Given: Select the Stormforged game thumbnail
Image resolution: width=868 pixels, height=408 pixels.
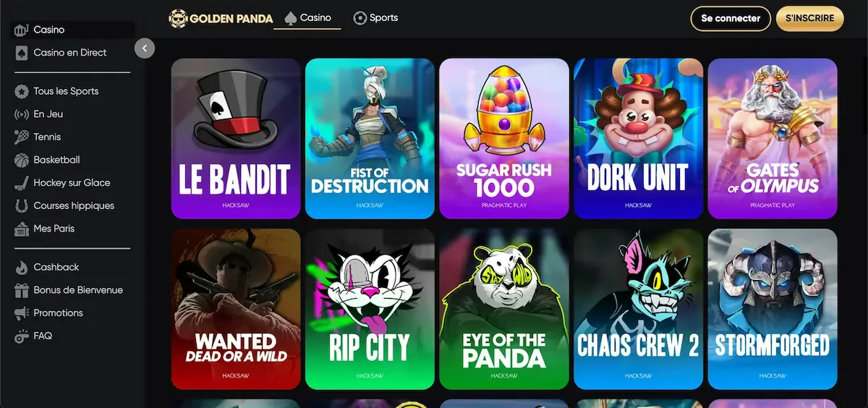Looking at the screenshot, I should (773, 309).
